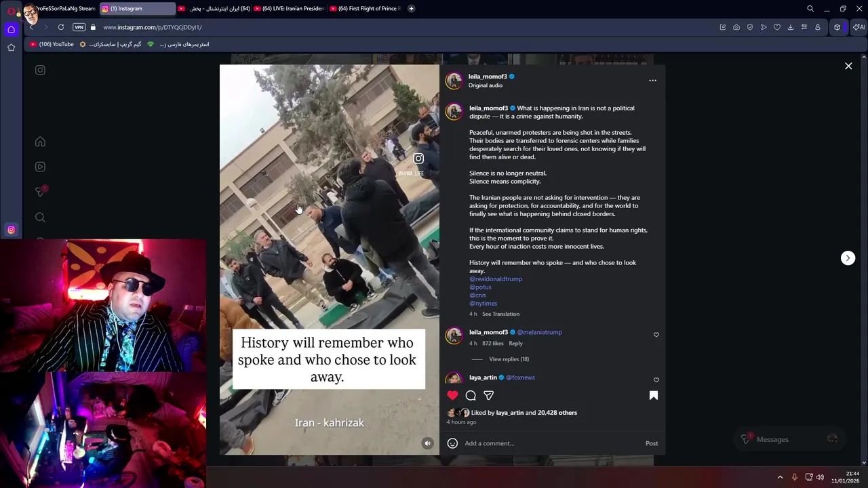Screen dimensions: 868x488
Task: Open a new browser tab
Action: (411, 9)
